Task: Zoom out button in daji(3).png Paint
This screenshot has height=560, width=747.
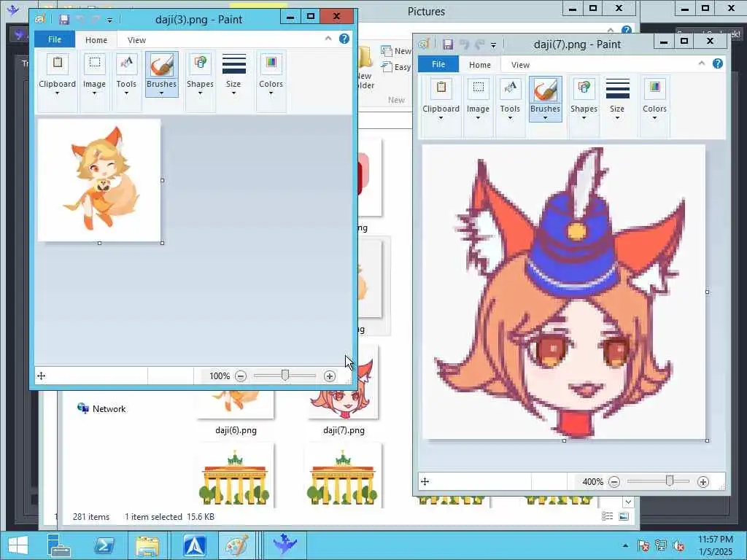Action: pos(241,376)
